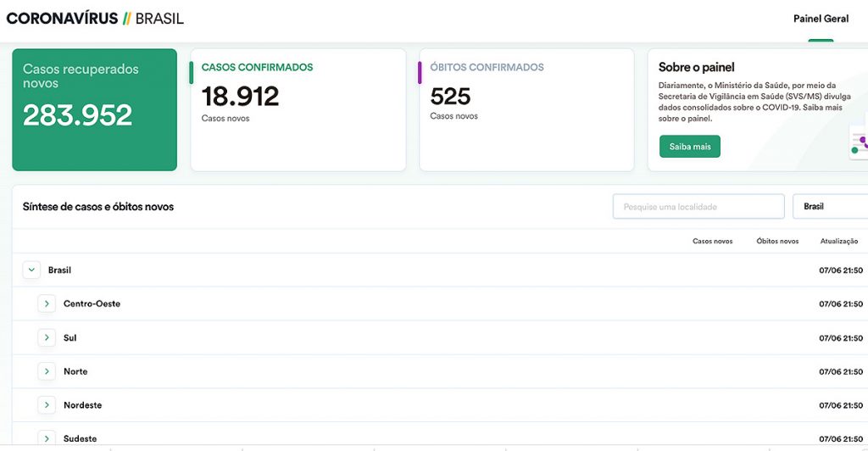The image size is (868, 451).
Task: Select the Óbitos Confirmados card
Action: point(526,109)
